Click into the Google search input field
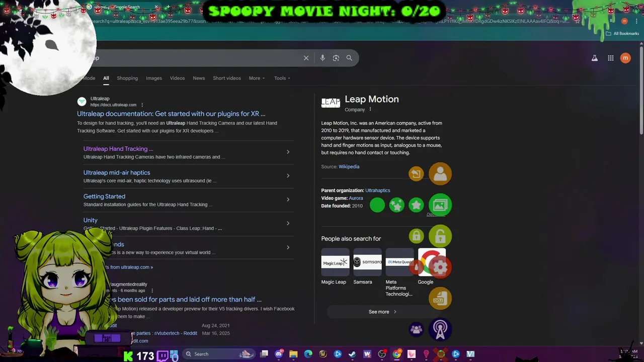This screenshot has width=644, height=362. pos(196,58)
